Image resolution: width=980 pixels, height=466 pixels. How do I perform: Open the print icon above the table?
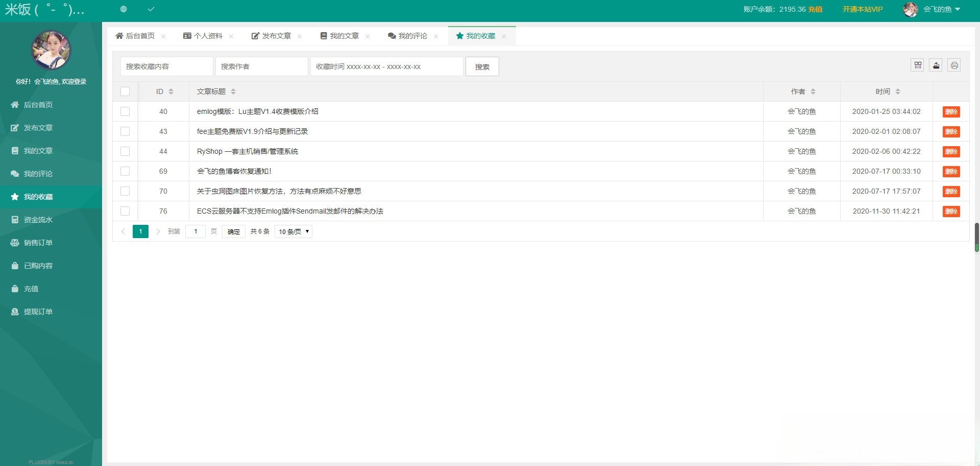click(x=954, y=65)
